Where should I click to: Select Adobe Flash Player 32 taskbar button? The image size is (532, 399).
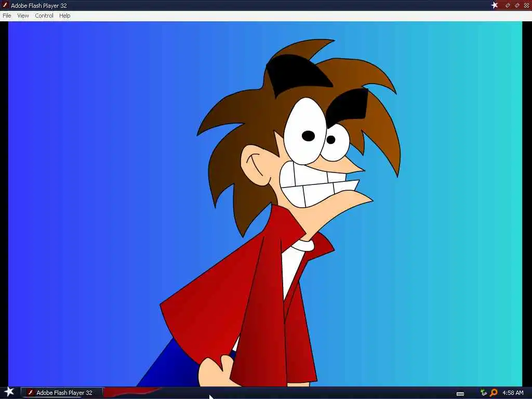click(61, 393)
